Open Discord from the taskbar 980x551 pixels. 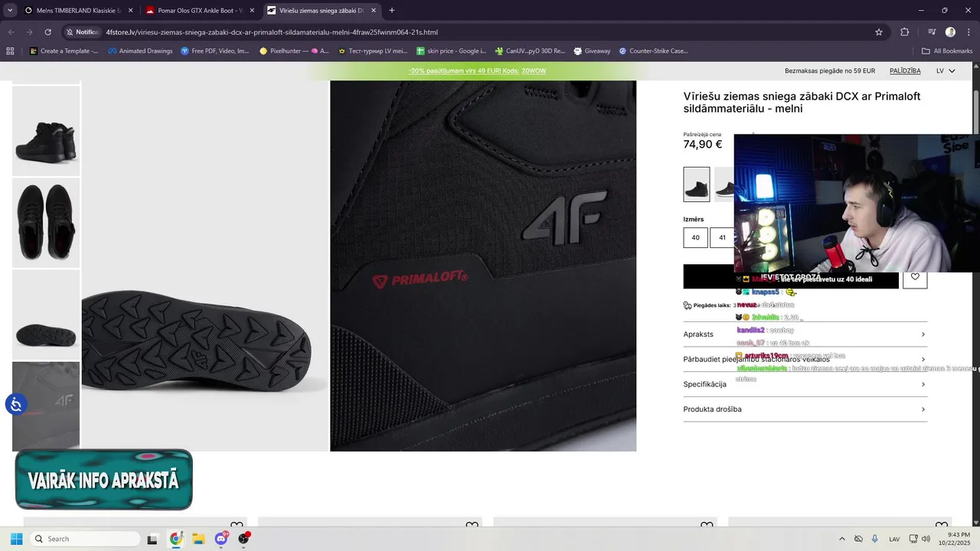[x=221, y=539]
